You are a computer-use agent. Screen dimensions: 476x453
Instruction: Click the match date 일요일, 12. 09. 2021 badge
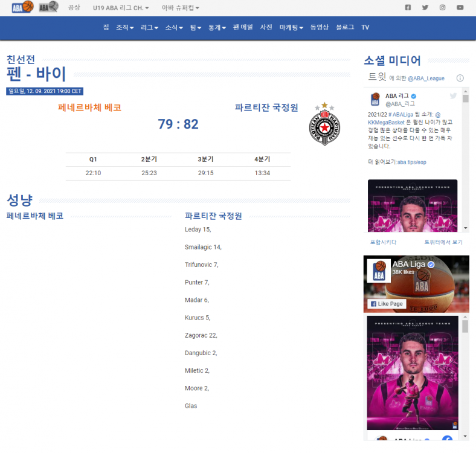point(45,91)
